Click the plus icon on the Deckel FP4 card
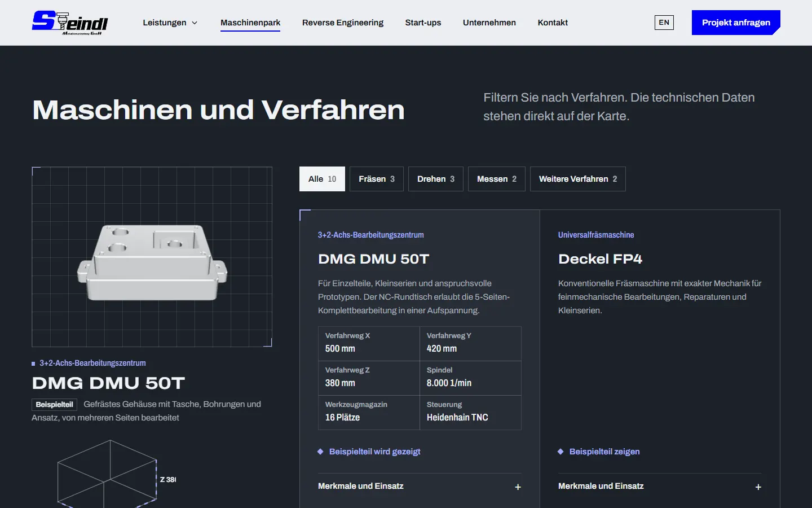812x508 pixels. pyautogui.click(x=758, y=487)
